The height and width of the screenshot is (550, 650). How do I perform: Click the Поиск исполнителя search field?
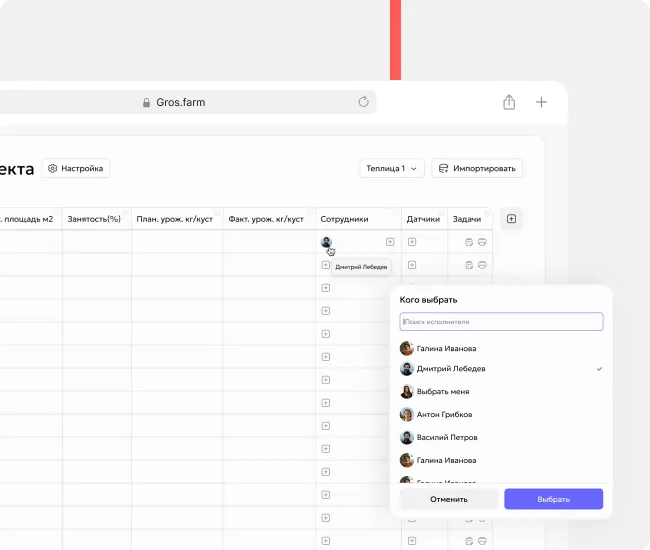[501, 322]
